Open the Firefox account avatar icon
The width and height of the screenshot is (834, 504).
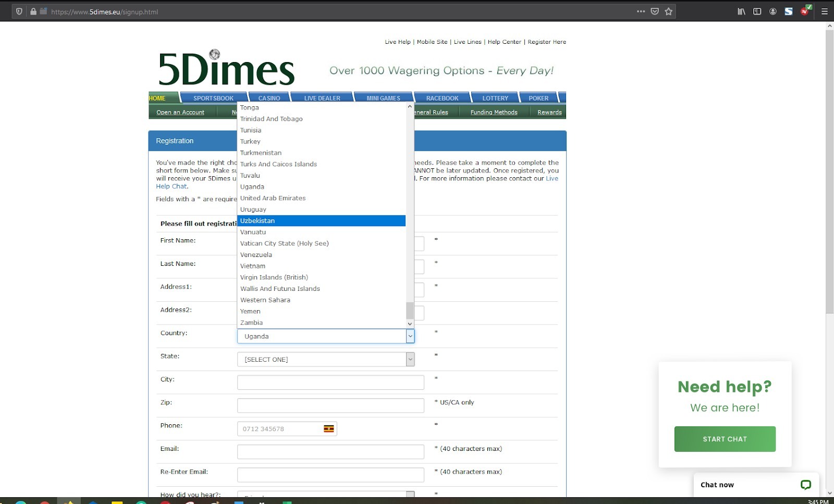point(773,11)
